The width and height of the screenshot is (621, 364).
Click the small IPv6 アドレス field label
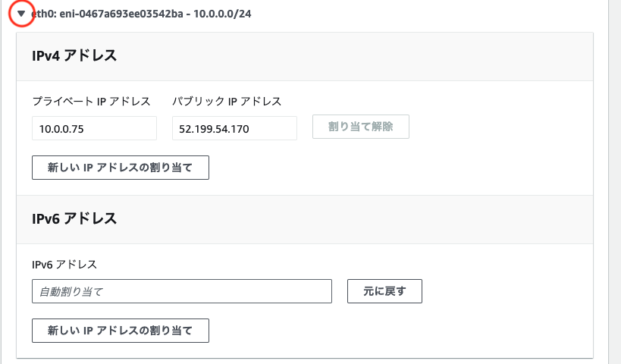click(x=64, y=264)
